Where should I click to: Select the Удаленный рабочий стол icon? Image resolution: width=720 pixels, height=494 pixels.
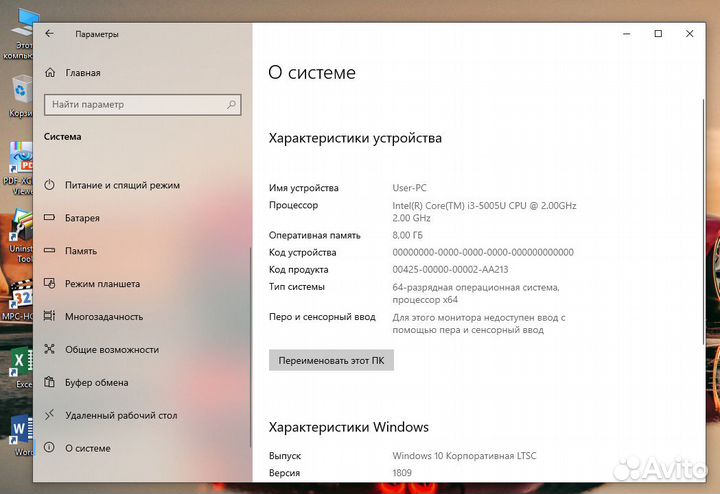click(x=50, y=415)
